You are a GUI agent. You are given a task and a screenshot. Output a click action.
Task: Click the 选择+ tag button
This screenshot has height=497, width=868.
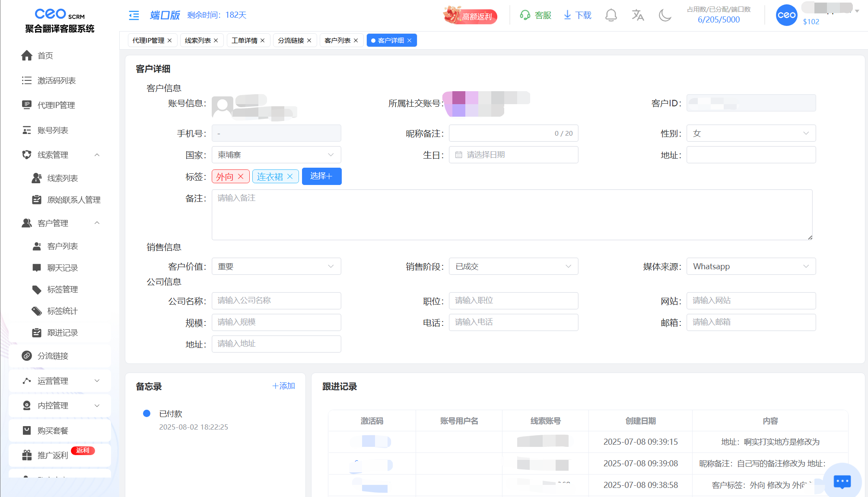tap(321, 176)
